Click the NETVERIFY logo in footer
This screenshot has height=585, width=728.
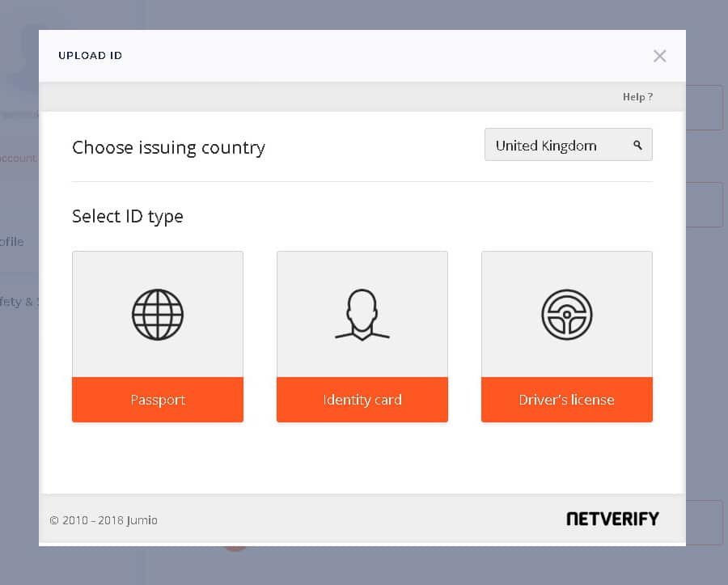click(x=612, y=519)
